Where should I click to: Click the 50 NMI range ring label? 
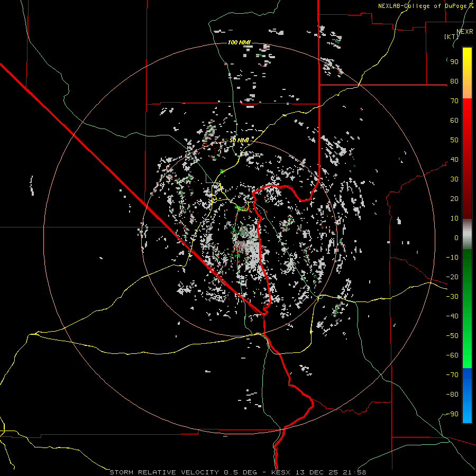[x=239, y=140]
